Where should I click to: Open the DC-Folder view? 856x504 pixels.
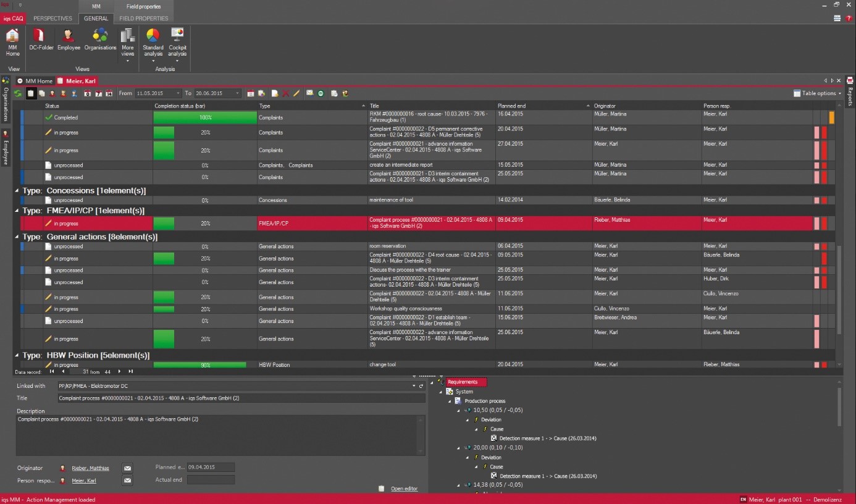pyautogui.click(x=41, y=38)
